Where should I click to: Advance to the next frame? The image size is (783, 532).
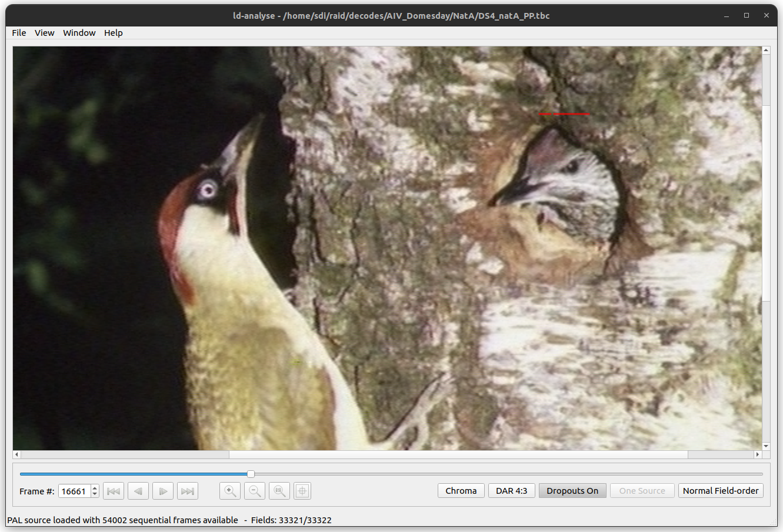pyautogui.click(x=163, y=491)
